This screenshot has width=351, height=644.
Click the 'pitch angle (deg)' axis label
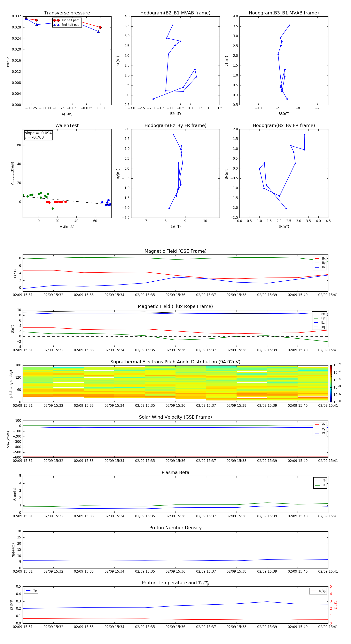[x=11, y=384]
